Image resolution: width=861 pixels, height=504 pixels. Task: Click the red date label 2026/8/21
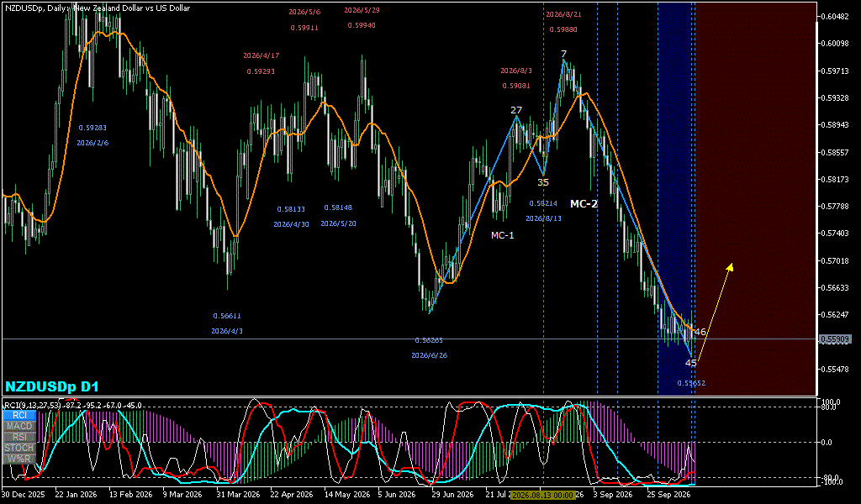(x=564, y=14)
